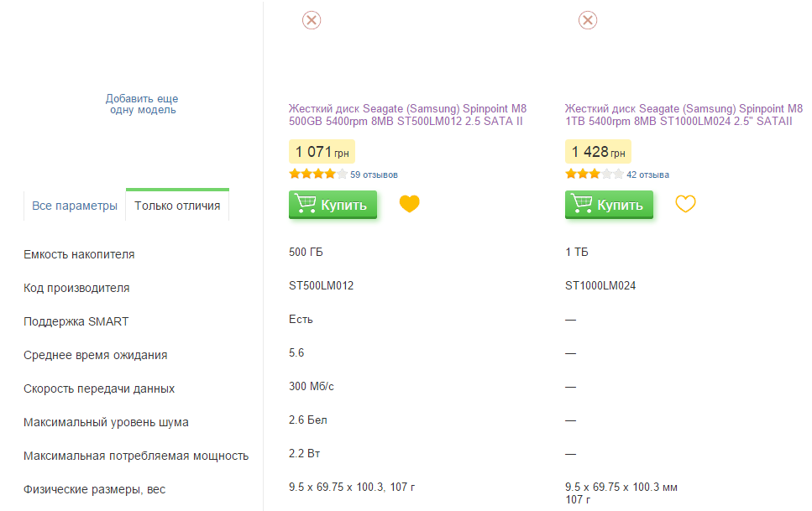Image resolution: width=812 pixels, height=511 pixels.
Task: Open the ST500LM012 500GB product title link
Action: (x=407, y=115)
